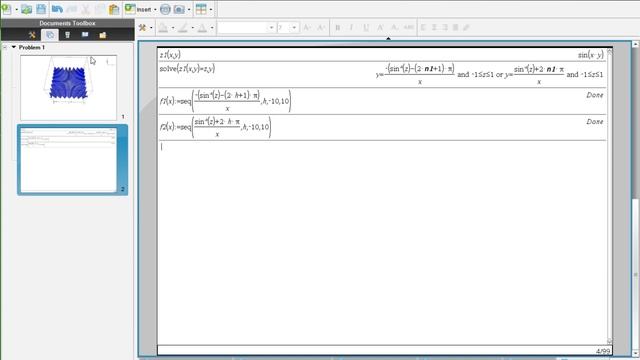Open the TI-SmartView calculator toolbox tab

coord(67,35)
